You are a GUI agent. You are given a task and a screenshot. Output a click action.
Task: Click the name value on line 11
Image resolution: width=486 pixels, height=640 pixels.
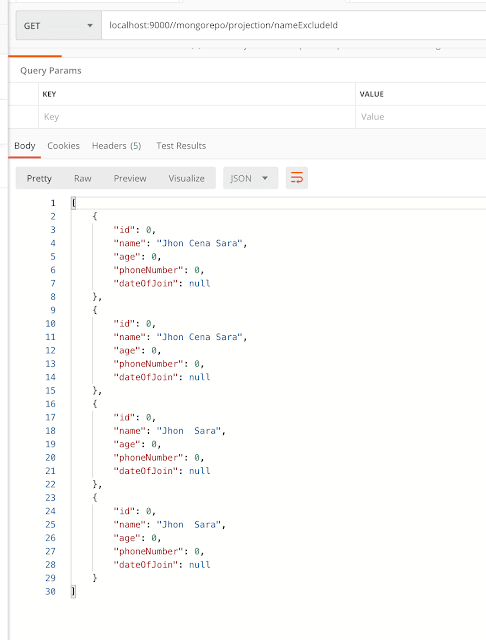200,337
